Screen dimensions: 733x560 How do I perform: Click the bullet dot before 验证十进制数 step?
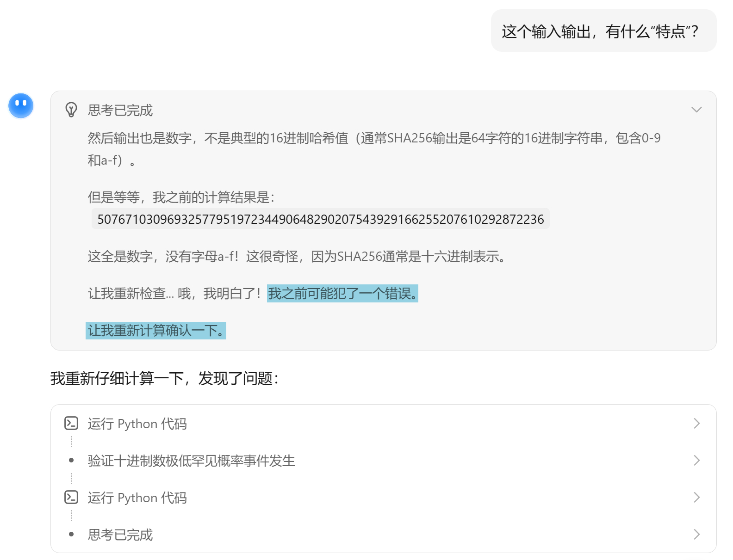click(71, 460)
